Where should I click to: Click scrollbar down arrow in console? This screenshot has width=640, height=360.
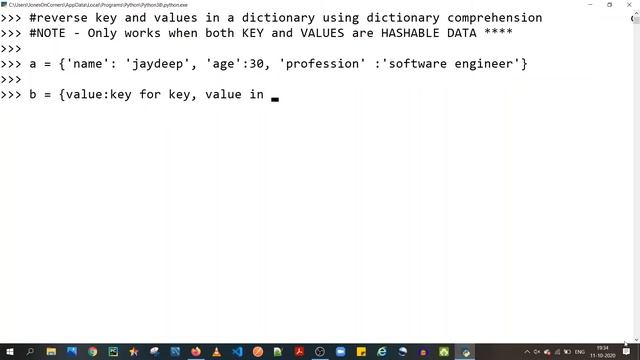tap(636, 340)
